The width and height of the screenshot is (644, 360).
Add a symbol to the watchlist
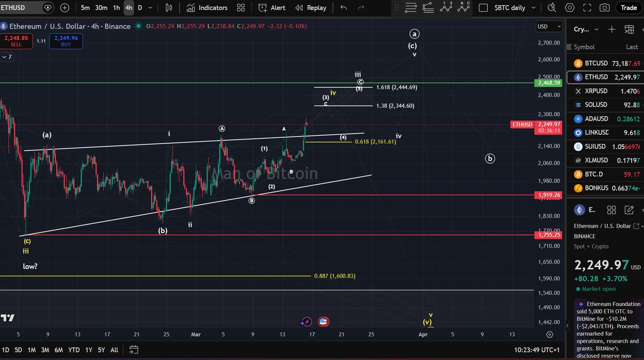click(612, 29)
